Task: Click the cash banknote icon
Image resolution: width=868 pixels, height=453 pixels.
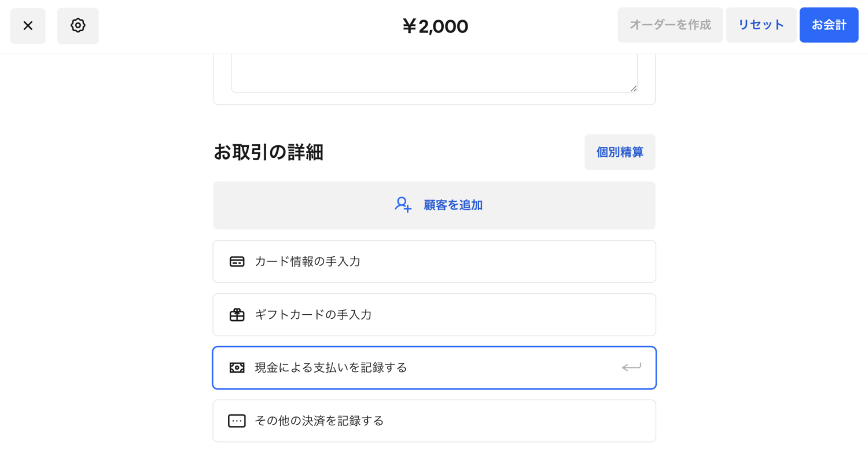Action: (x=237, y=367)
